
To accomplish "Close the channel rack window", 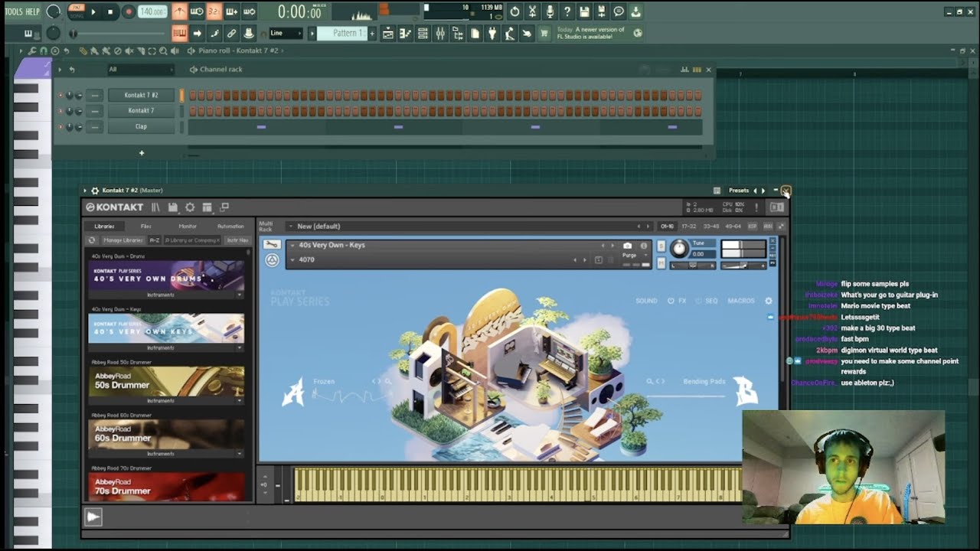I will coord(708,70).
